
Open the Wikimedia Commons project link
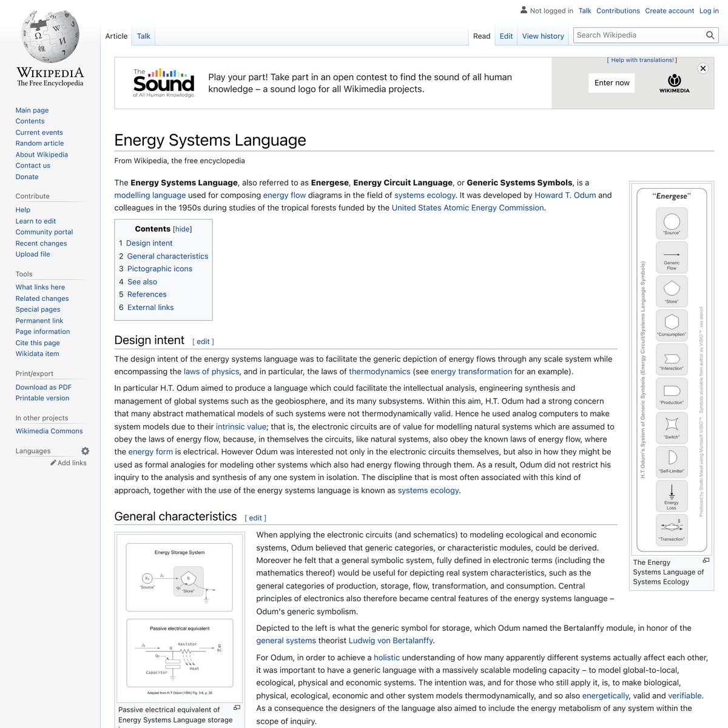tap(49, 431)
